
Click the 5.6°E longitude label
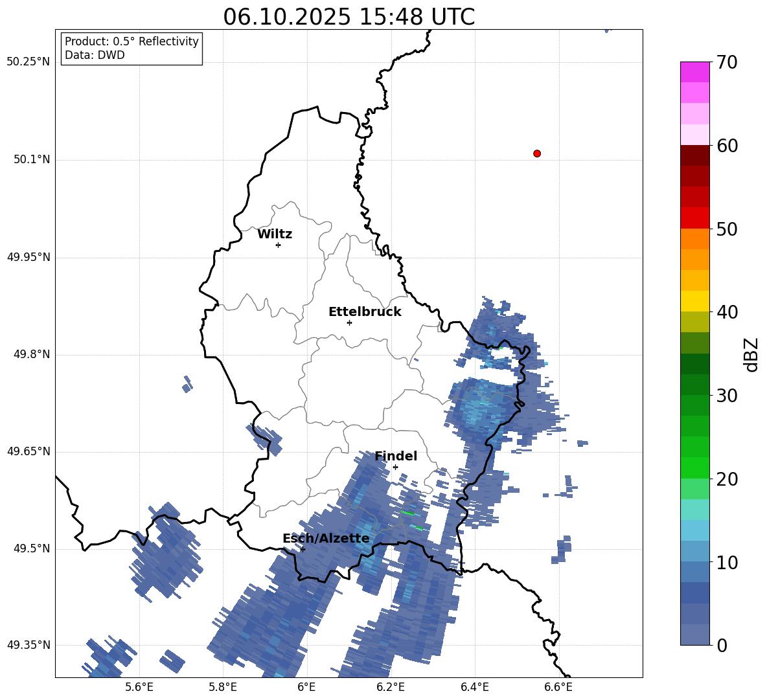[139, 688]
